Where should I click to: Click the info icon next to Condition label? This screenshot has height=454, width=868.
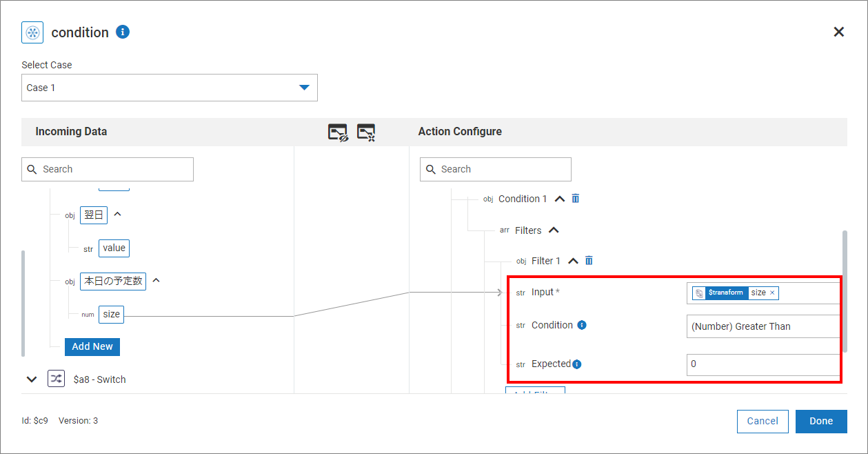point(582,325)
